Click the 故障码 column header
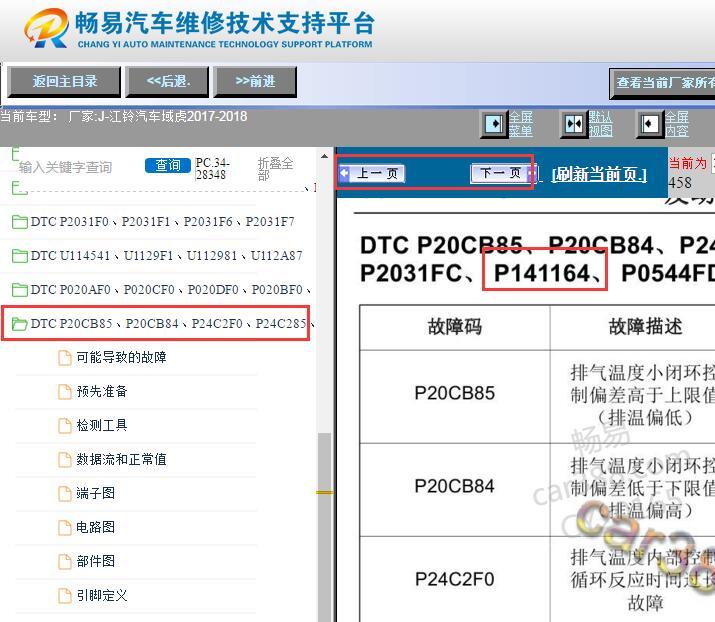This screenshot has height=622, width=715. point(454,327)
